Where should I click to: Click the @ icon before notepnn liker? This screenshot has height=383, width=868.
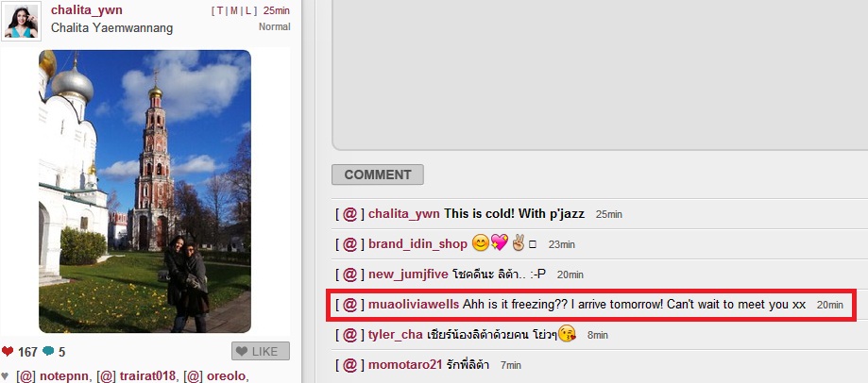point(26,376)
